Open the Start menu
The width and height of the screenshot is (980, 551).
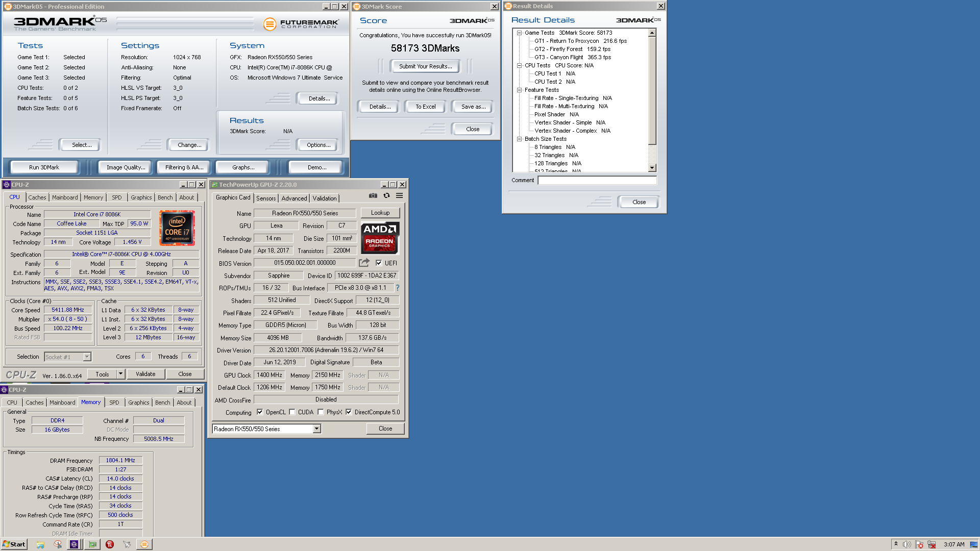(14, 544)
